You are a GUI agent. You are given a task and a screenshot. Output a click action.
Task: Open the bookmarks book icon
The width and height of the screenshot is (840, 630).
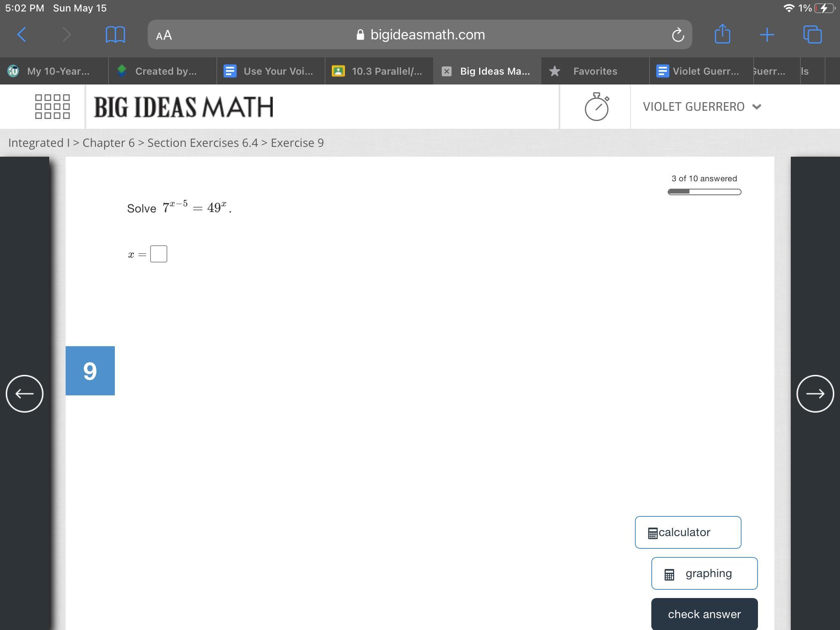coord(115,34)
